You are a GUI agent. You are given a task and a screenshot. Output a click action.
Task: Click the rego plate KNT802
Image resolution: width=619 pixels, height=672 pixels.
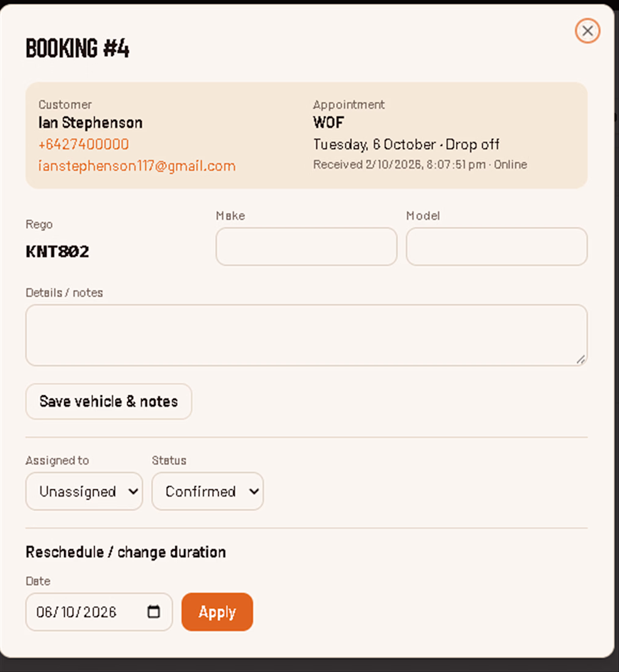(57, 252)
